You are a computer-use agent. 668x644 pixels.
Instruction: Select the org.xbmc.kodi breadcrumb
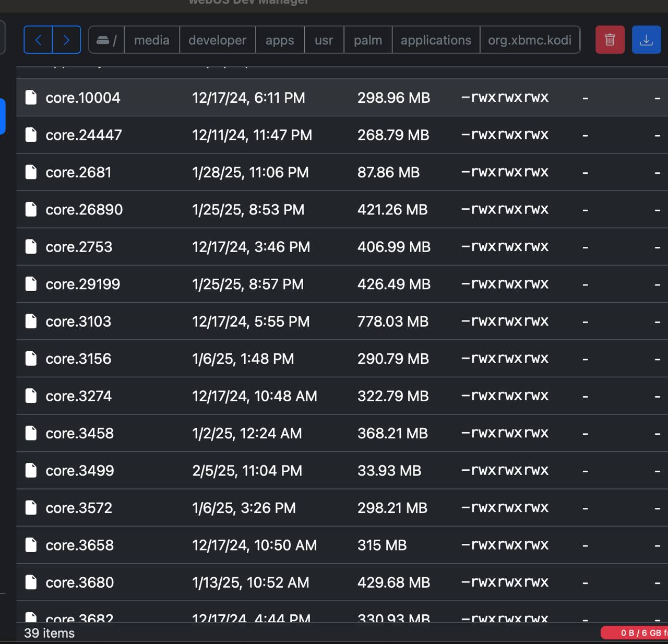pyautogui.click(x=529, y=40)
